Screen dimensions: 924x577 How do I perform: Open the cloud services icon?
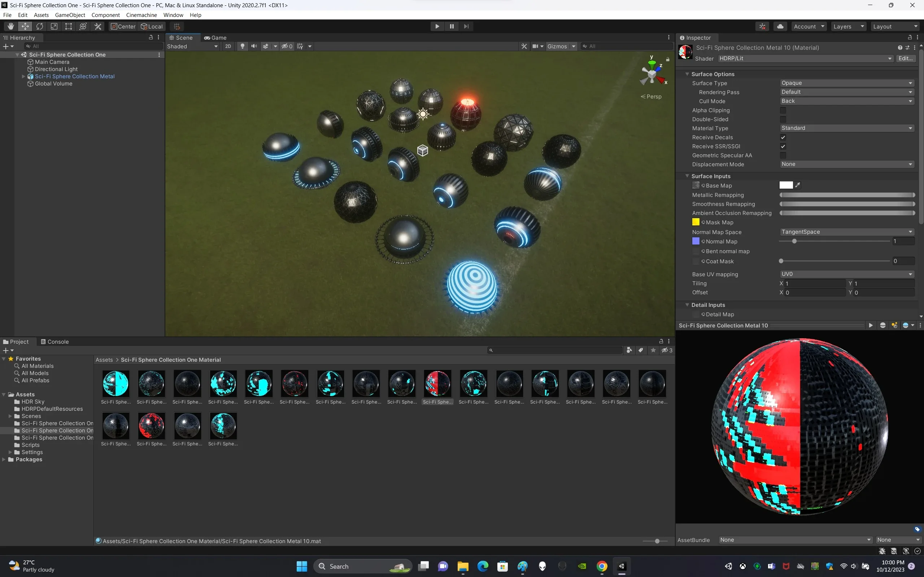[x=780, y=26]
